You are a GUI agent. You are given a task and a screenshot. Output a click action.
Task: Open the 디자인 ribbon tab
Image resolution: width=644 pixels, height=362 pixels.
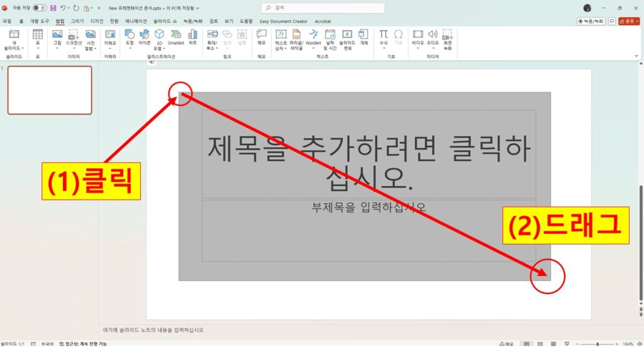tap(96, 21)
